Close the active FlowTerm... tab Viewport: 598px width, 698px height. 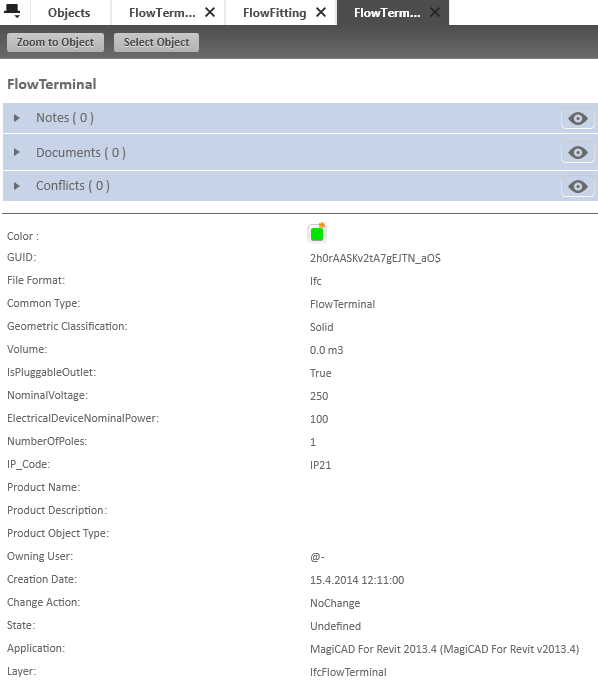[x=435, y=12]
